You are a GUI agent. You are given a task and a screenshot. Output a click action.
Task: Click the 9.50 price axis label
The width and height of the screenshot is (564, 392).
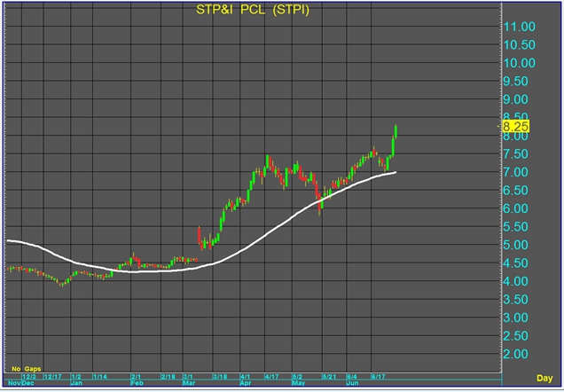coord(515,82)
